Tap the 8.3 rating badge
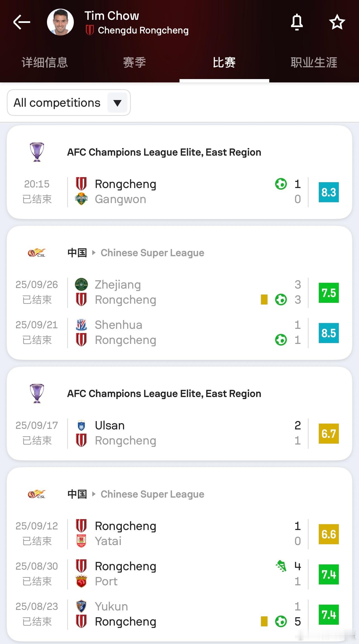This screenshot has height=644, width=359. point(329,192)
